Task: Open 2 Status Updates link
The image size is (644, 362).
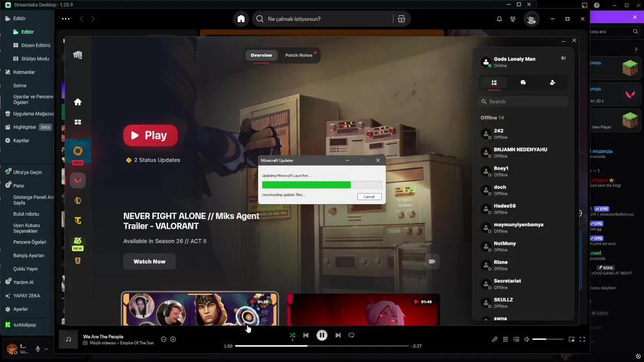Action: click(x=153, y=160)
